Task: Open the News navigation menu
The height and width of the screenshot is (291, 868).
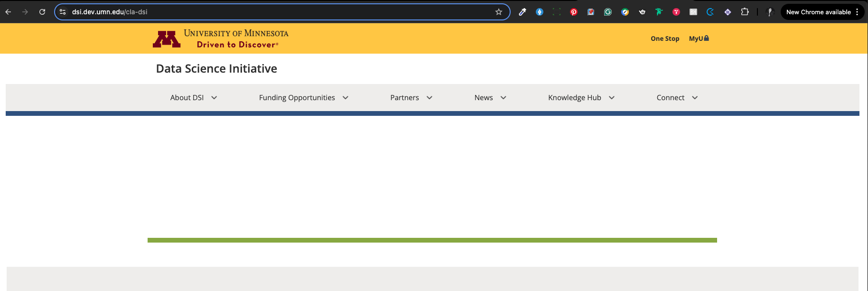Action: click(490, 98)
